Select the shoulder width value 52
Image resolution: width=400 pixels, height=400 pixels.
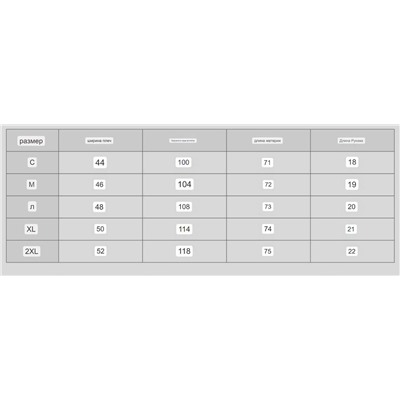click(x=100, y=251)
